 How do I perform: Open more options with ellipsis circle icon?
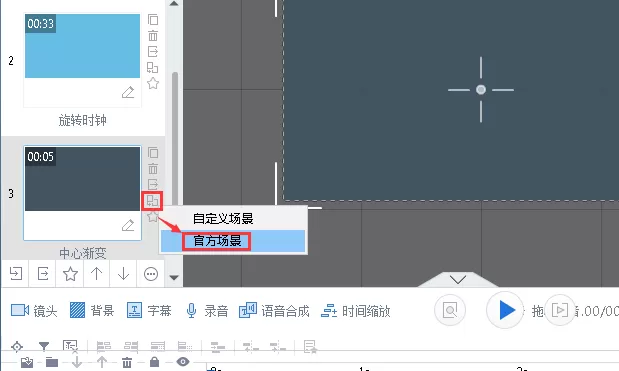click(151, 274)
